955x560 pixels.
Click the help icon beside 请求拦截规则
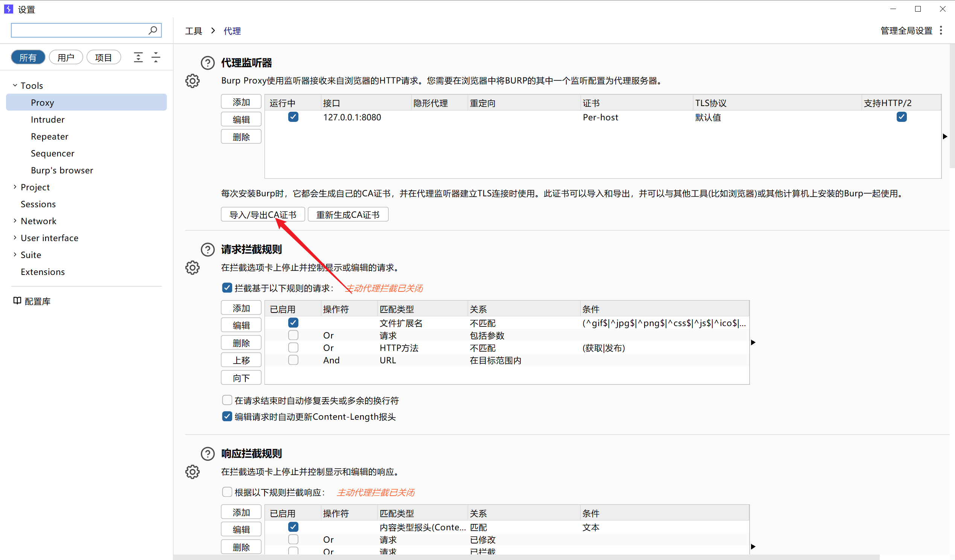[x=207, y=249]
